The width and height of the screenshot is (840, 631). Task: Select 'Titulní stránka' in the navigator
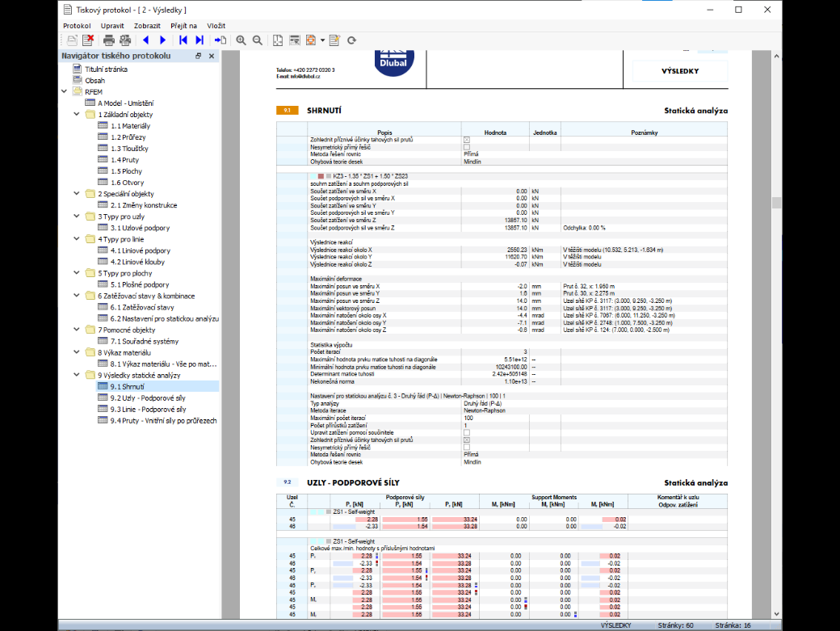[x=106, y=69]
